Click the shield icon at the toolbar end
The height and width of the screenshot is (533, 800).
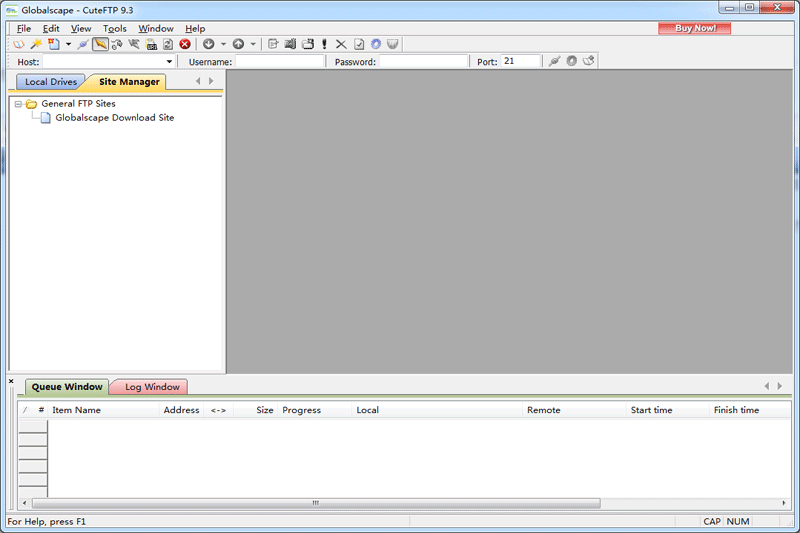click(x=393, y=44)
